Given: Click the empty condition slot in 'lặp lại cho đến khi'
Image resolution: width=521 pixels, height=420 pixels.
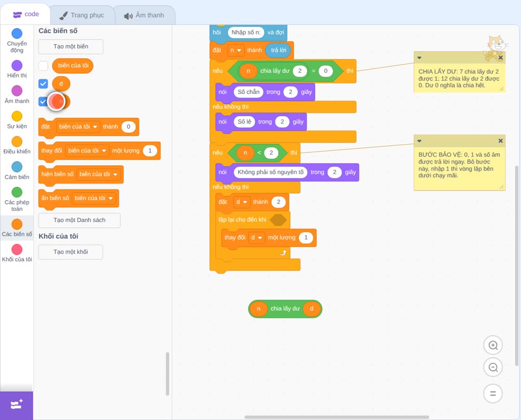Looking at the screenshot, I should (278, 219).
